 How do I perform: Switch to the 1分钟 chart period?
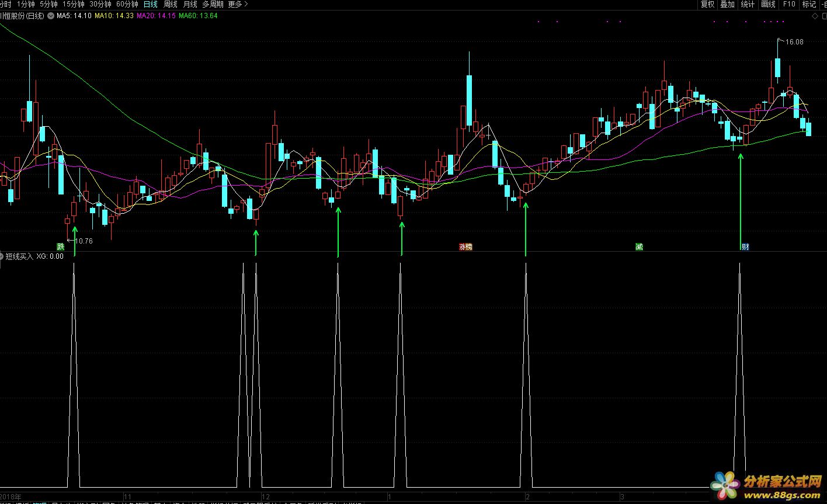[x=26, y=4]
